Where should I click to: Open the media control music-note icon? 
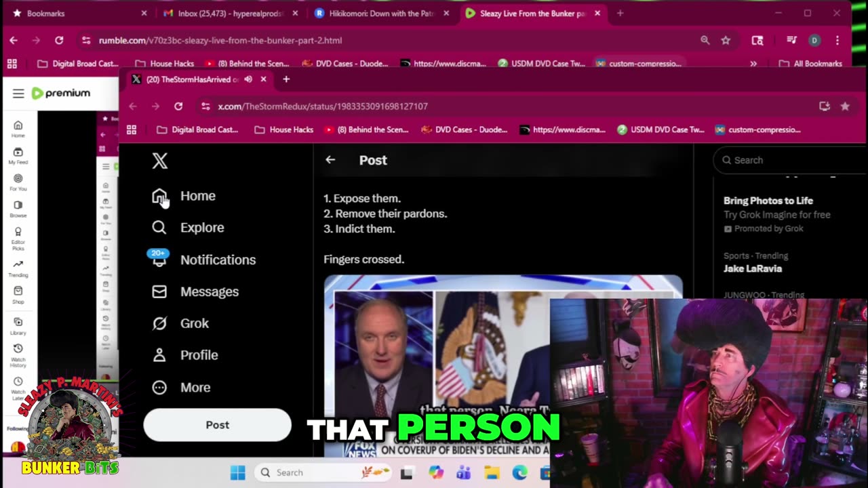(791, 41)
